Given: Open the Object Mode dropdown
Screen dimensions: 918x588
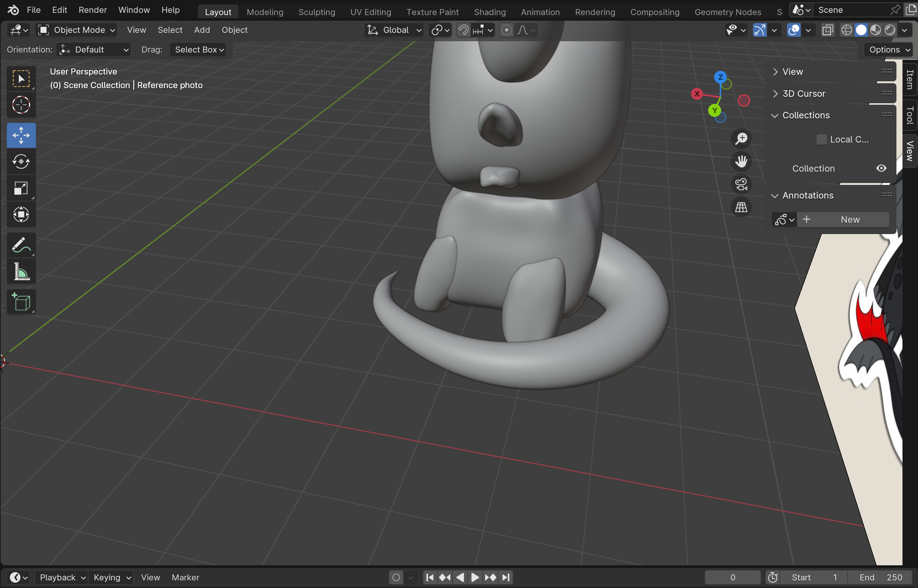Looking at the screenshot, I should (76, 30).
